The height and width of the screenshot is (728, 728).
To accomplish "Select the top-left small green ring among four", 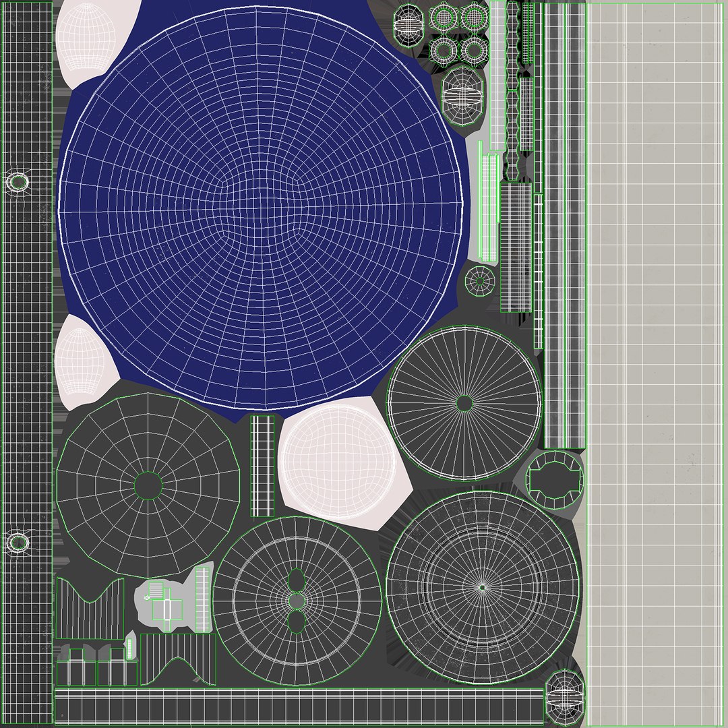I will pos(444,18).
